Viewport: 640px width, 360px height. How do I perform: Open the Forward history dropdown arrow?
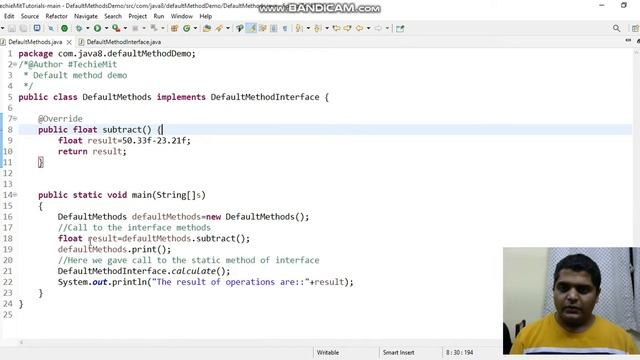387,28
